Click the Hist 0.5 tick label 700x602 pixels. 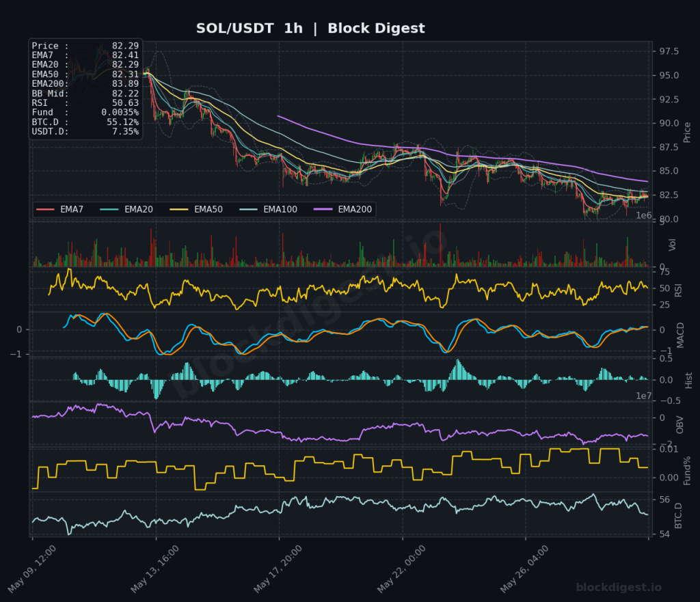[666, 359]
